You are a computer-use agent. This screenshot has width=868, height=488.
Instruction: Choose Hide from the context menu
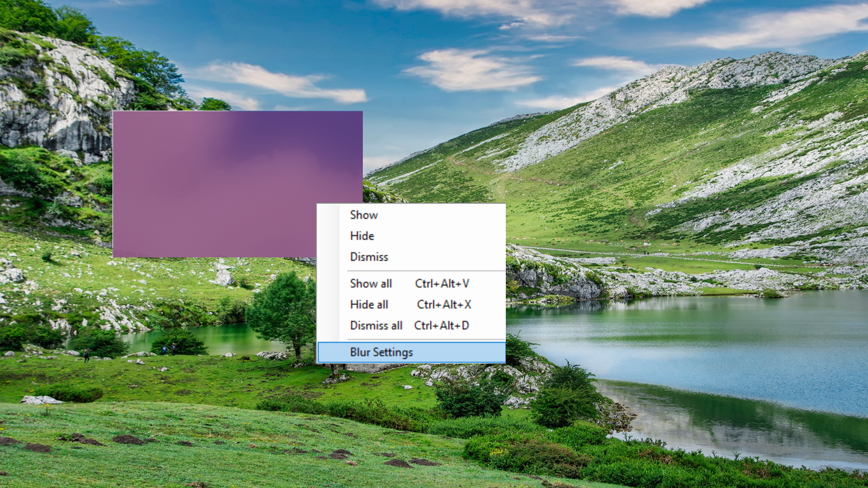click(362, 236)
